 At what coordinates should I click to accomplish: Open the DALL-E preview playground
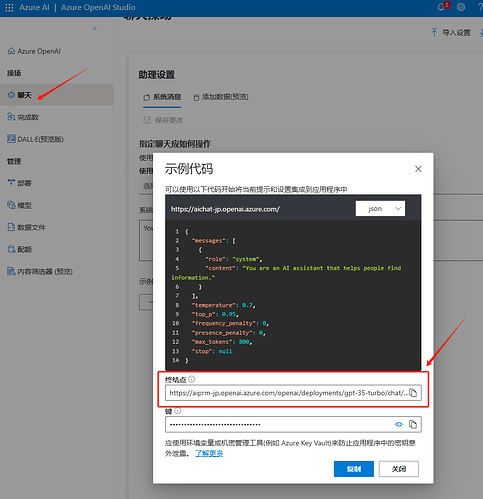point(35,139)
